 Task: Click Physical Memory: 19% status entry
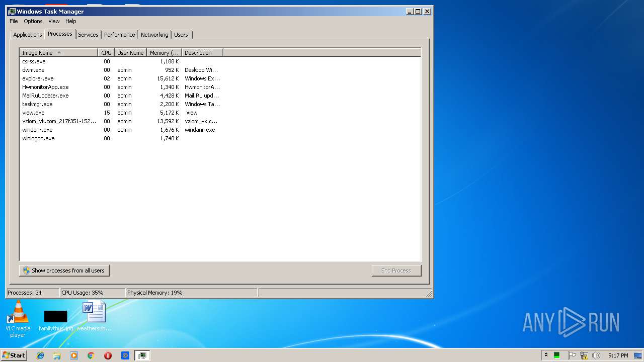pos(192,293)
